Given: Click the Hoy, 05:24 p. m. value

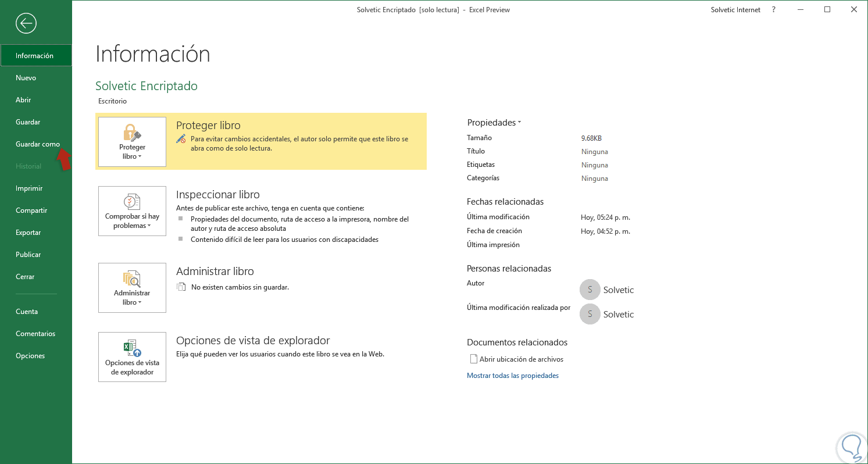Looking at the screenshot, I should pyautogui.click(x=605, y=217).
